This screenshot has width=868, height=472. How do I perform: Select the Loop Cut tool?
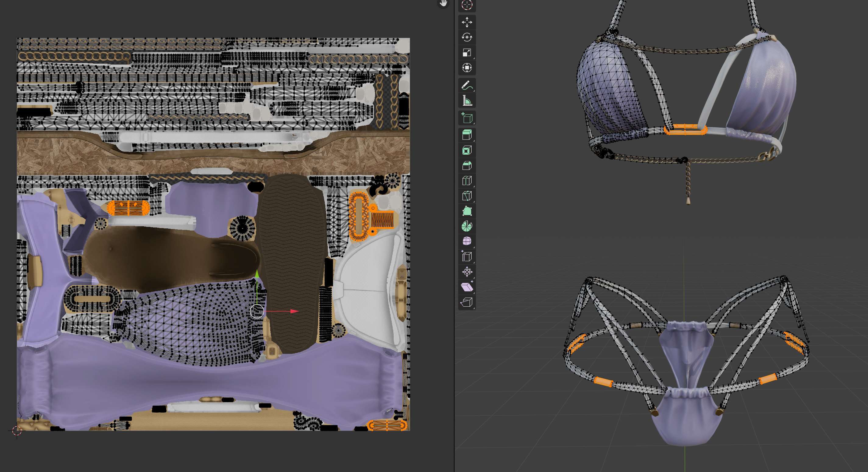click(467, 181)
